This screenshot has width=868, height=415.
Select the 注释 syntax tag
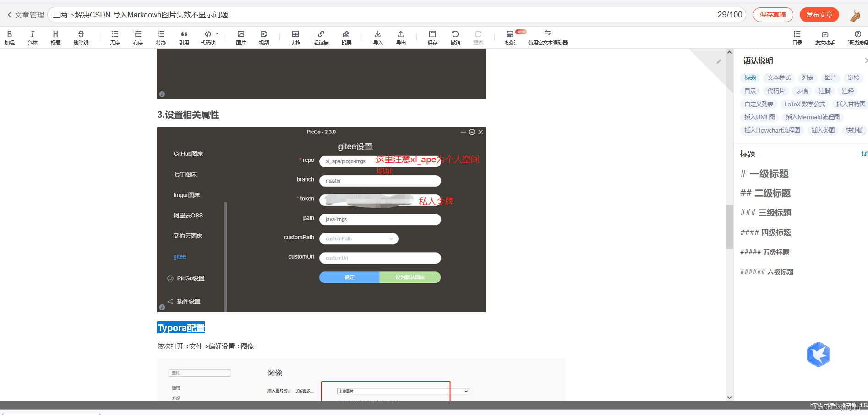[x=848, y=91]
